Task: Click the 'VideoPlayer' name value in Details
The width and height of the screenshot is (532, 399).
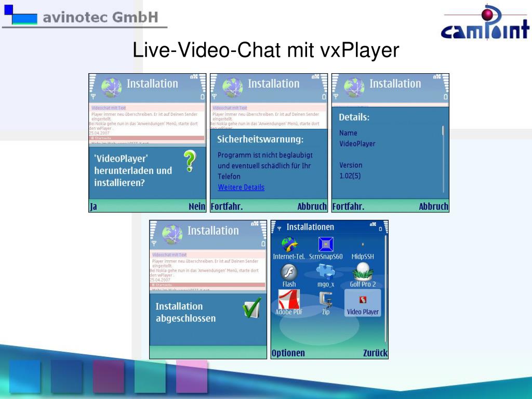Action: click(x=357, y=143)
